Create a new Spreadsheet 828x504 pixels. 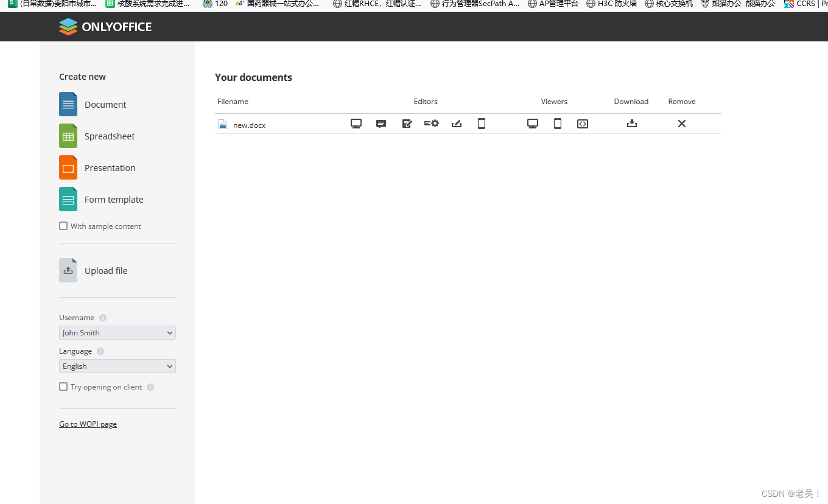tap(97, 136)
